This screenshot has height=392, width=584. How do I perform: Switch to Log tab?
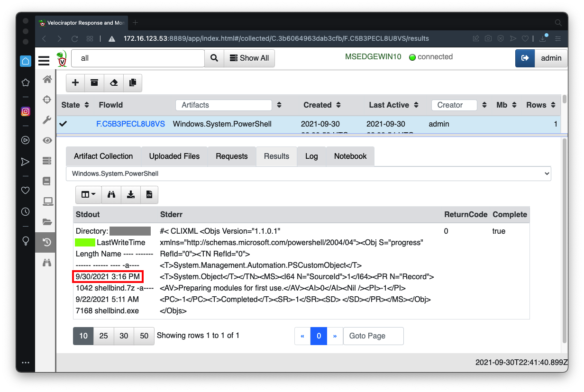311,156
